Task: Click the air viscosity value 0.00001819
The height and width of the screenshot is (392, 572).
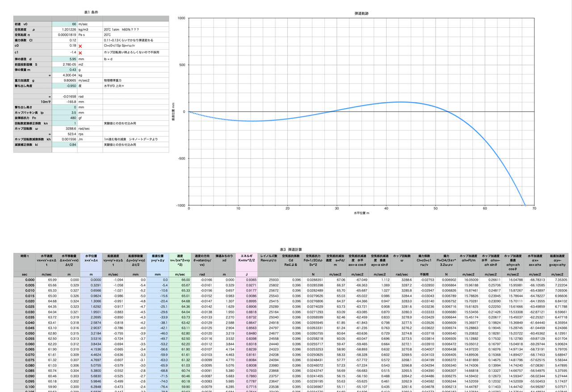Action: [65, 34]
